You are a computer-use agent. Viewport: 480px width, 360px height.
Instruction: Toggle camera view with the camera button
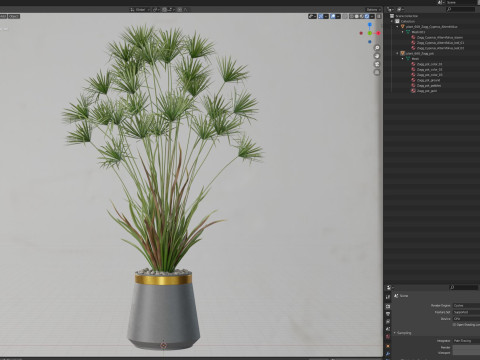(x=377, y=64)
